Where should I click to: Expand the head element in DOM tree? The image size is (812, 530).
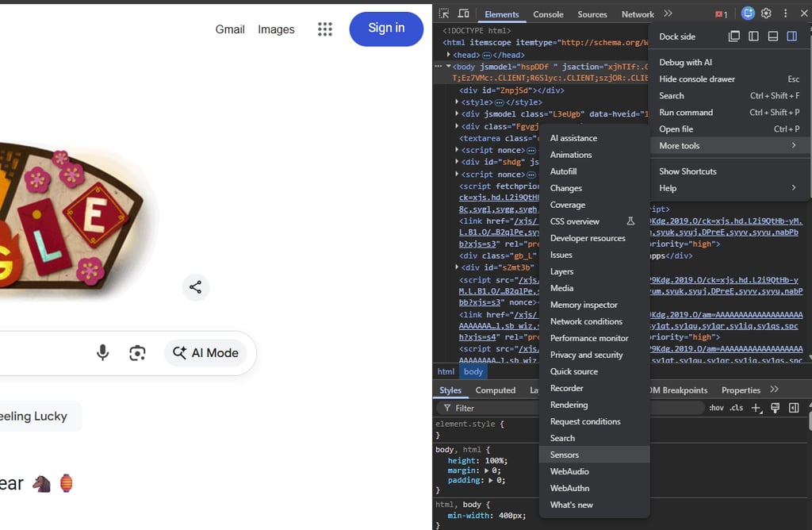coord(449,55)
